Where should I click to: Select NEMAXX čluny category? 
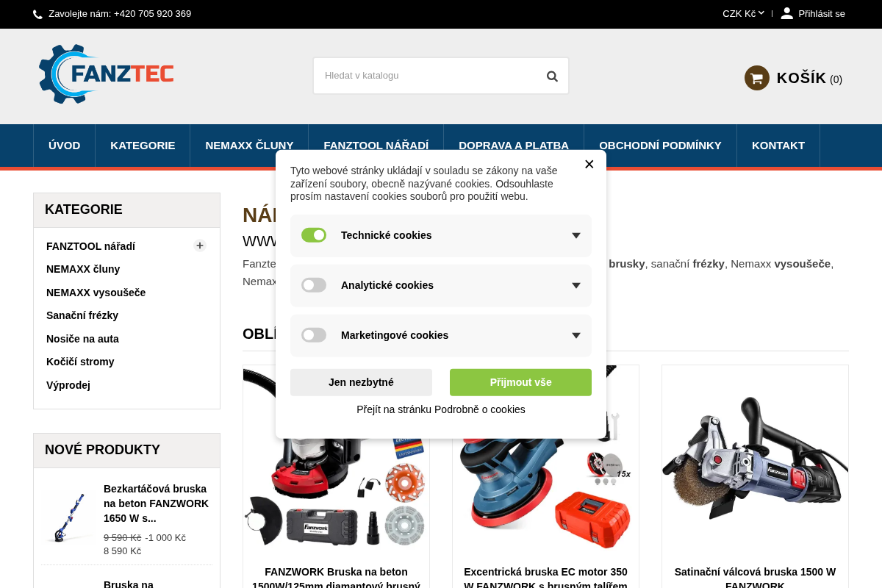83,269
